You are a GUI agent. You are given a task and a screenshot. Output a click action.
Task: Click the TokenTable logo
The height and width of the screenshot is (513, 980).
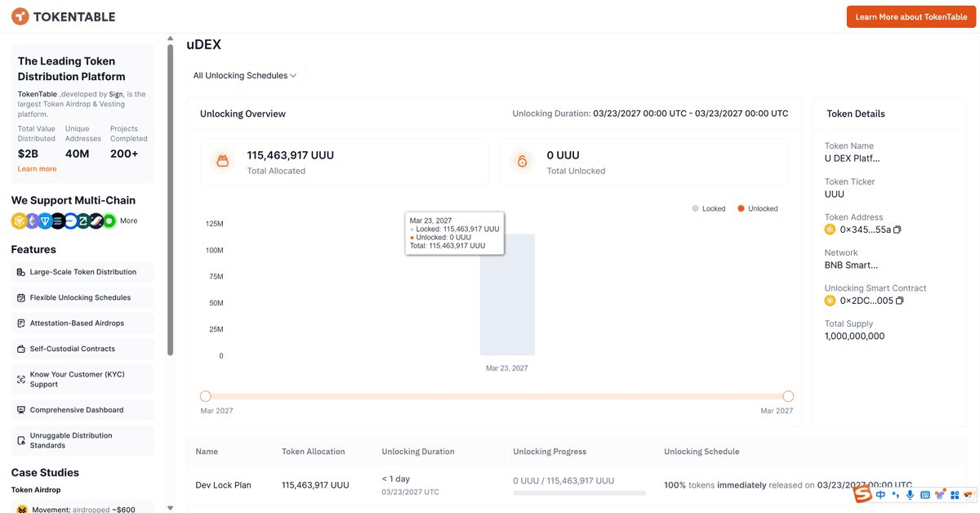click(63, 16)
